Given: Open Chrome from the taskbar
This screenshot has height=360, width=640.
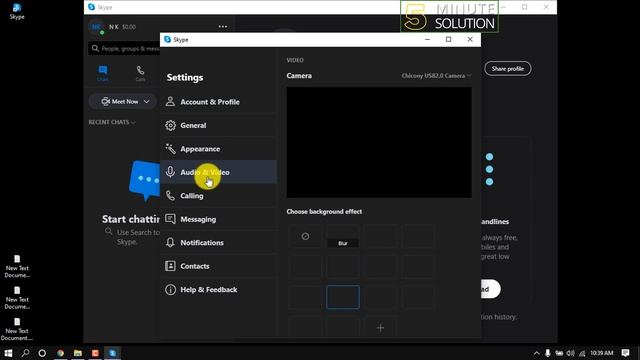Looking at the screenshot, I should (60, 353).
